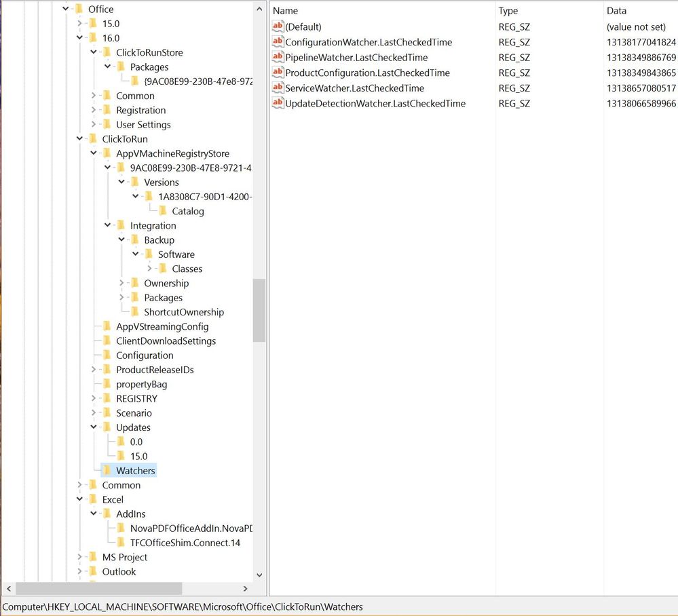Click the ab icon of ConfigurationWatcher.LastCheckedTime

click(x=278, y=41)
